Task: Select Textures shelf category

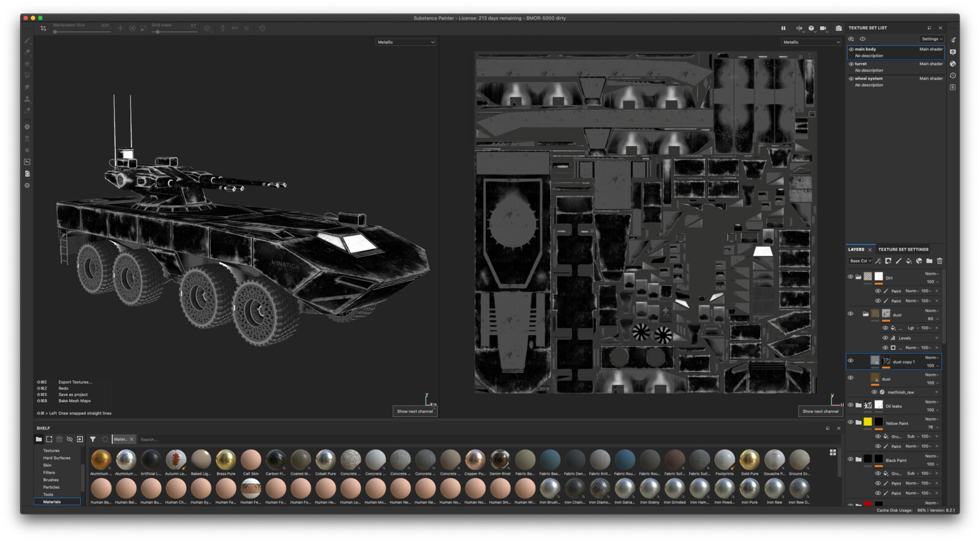Action: click(51, 451)
